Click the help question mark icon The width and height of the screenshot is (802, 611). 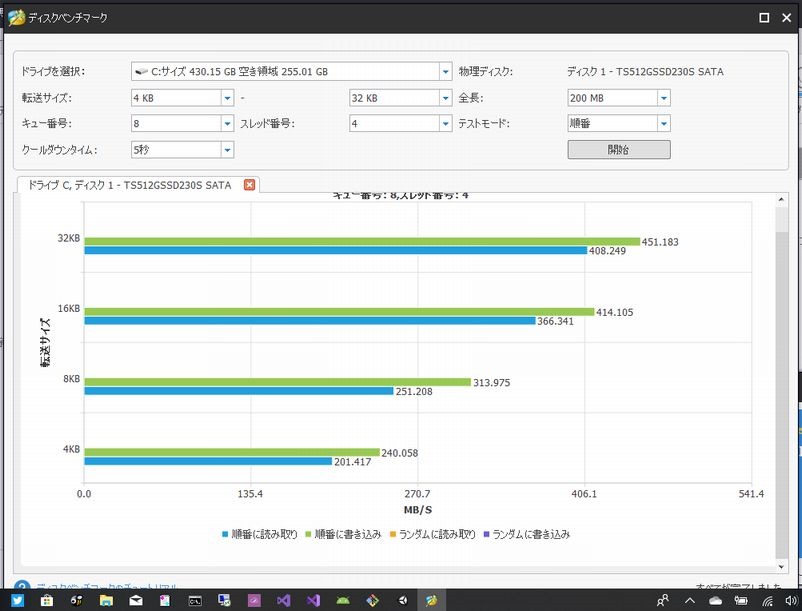[21, 586]
